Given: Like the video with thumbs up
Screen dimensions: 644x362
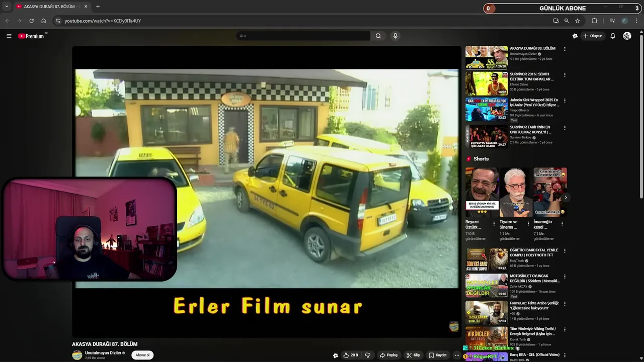Looking at the screenshot, I should [351, 355].
